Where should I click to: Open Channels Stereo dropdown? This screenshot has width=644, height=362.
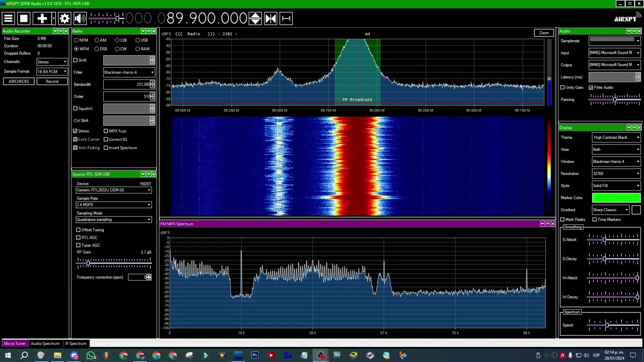click(x=52, y=62)
